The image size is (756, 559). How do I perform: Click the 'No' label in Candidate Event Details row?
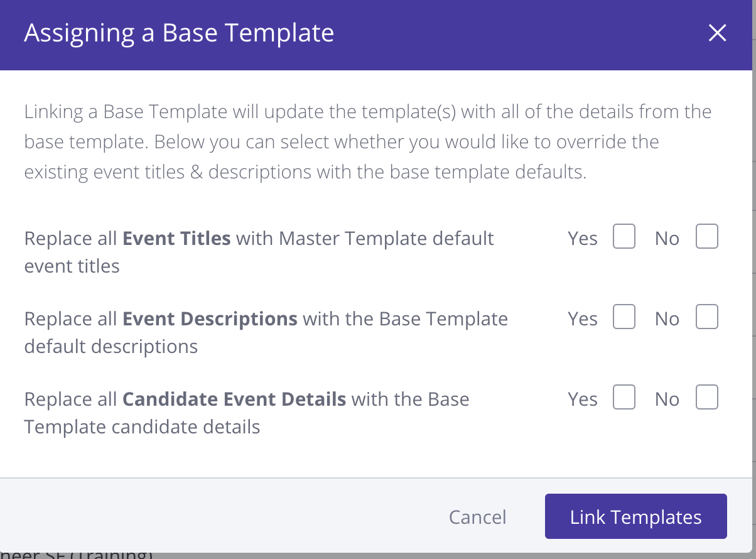667,399
